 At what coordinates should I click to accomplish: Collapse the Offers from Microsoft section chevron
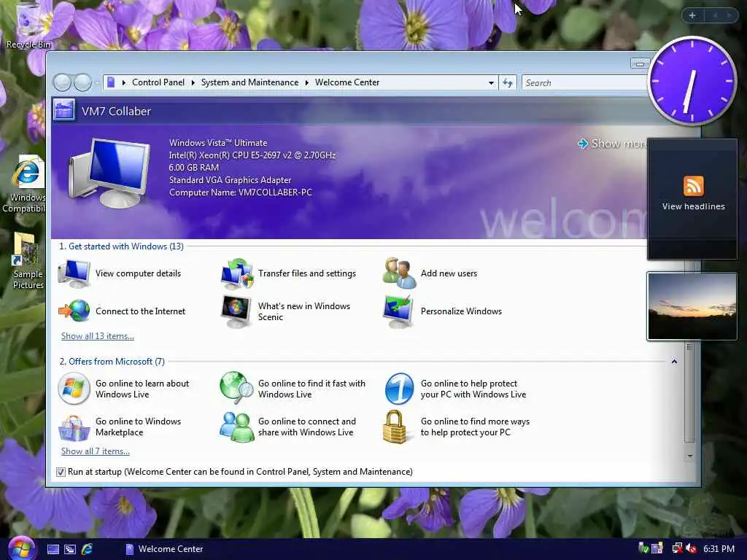(x=674, y=362)
